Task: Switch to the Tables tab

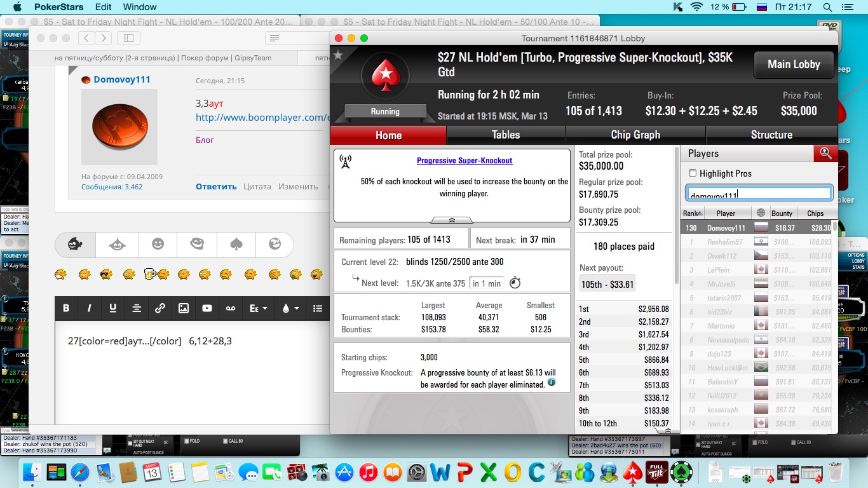Action: [506, 135]
